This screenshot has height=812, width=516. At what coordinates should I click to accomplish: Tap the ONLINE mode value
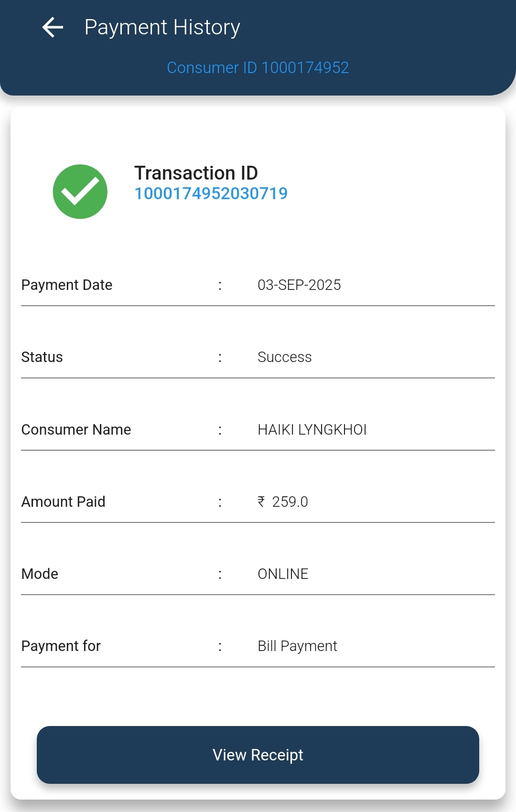(x=283, y=574)
